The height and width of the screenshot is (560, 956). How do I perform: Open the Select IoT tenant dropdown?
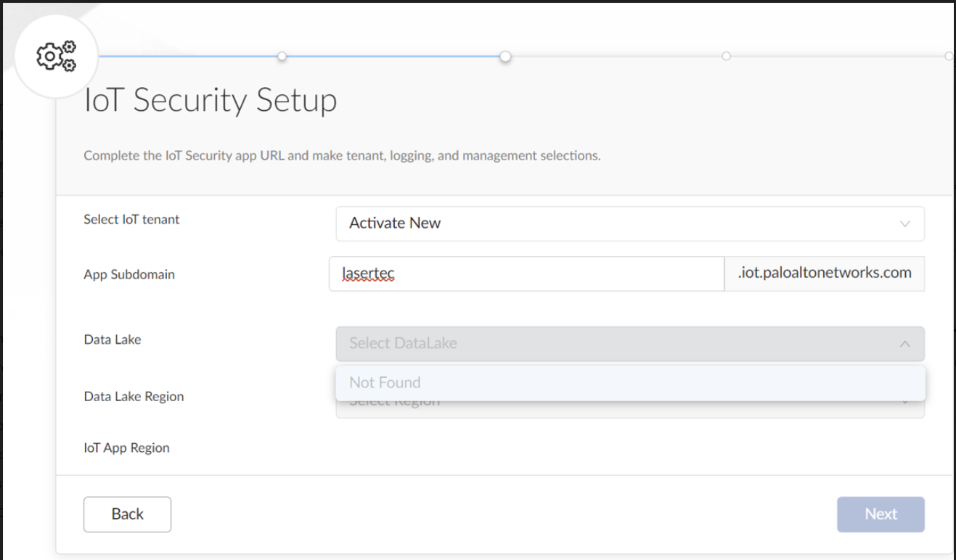click(629, 223)
